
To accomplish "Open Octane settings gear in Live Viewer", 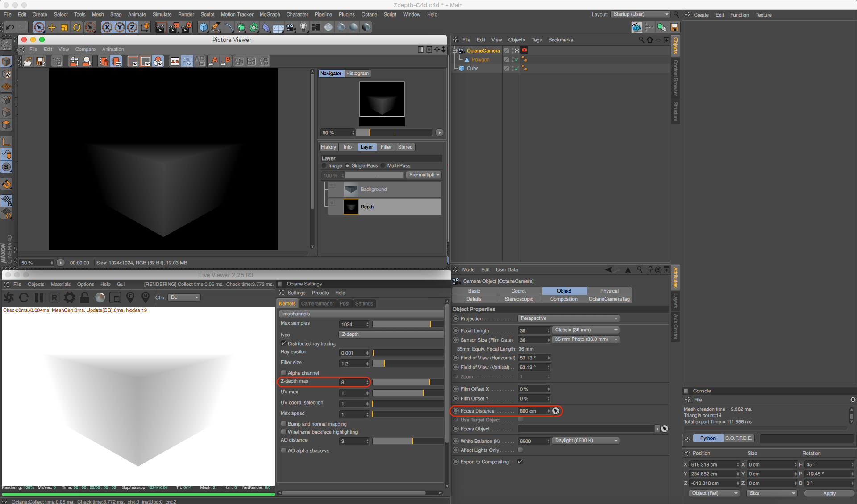I will 70,297.
